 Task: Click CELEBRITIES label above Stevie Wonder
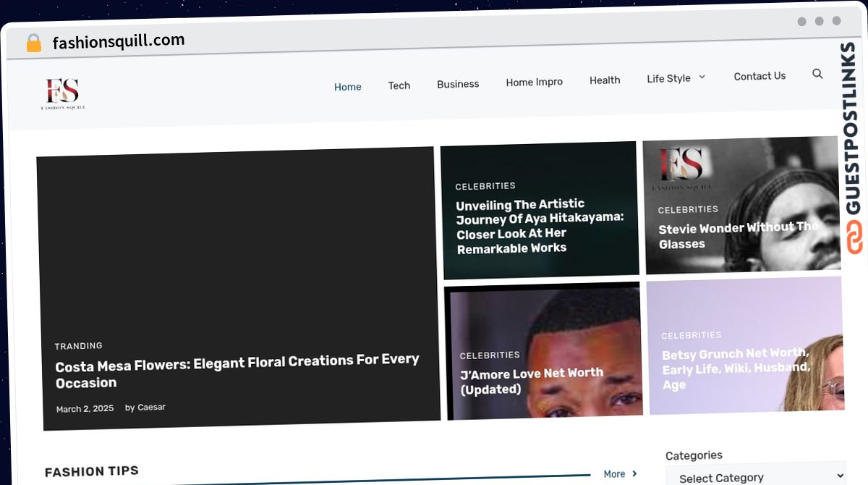688,209
